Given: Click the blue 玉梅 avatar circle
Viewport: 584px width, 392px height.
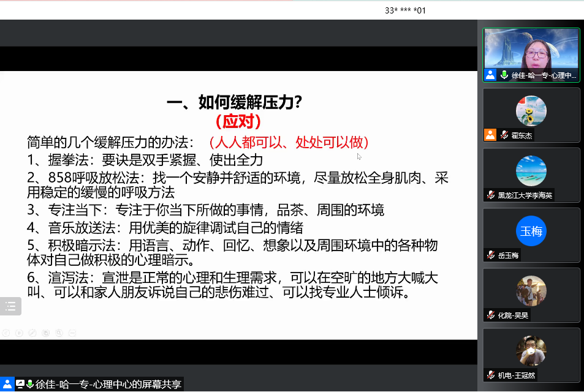Looking at the screenshot, I should click(531, 231).
